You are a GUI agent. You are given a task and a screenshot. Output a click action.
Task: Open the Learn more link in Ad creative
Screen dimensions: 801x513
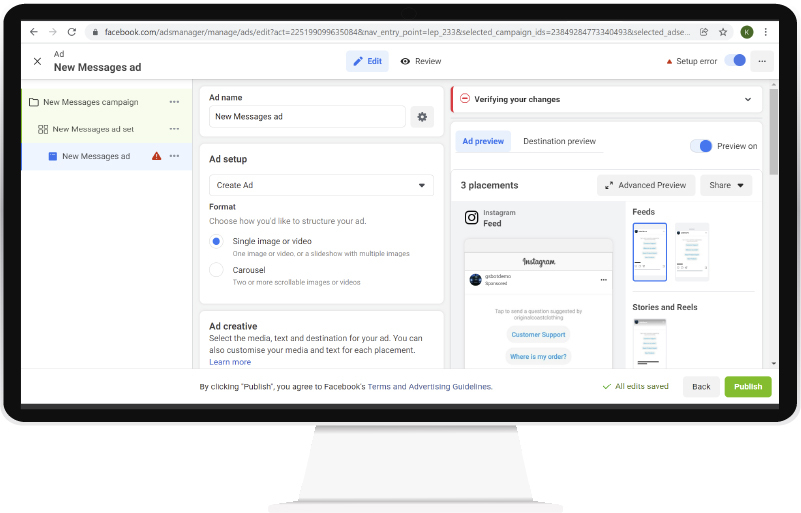[230, 362]
